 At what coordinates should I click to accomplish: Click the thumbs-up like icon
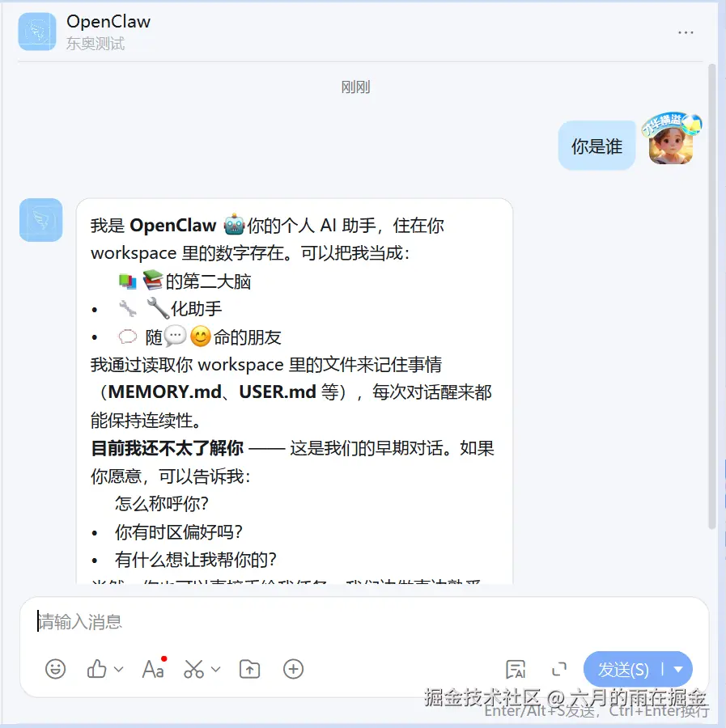96,669
